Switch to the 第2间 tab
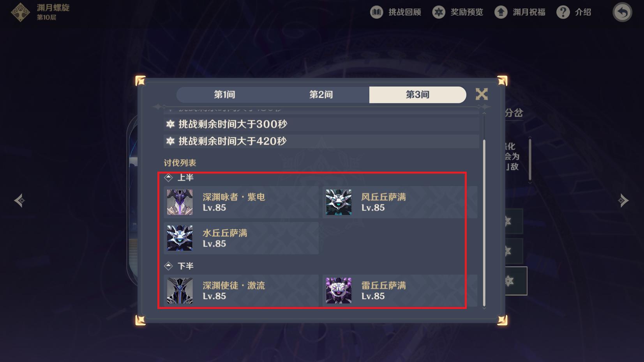Screen dimensions: 644x362 pos(321,95)
